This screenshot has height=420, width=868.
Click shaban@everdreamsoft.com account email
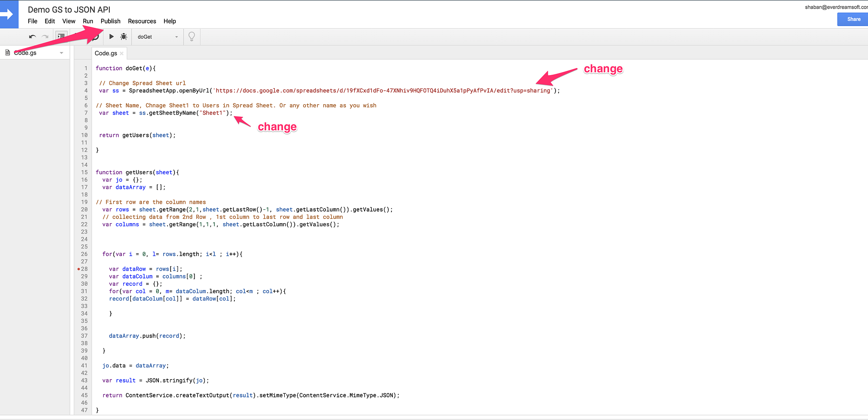[838, 7]
